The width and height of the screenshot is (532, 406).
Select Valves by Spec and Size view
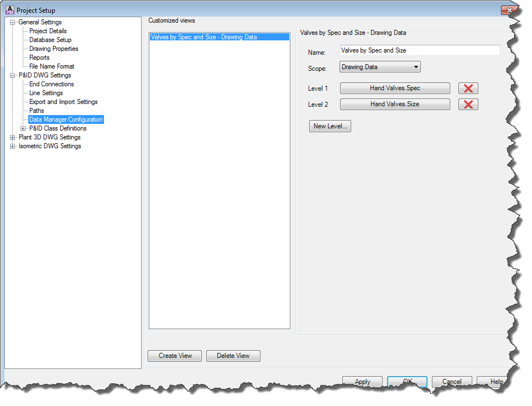220,37
